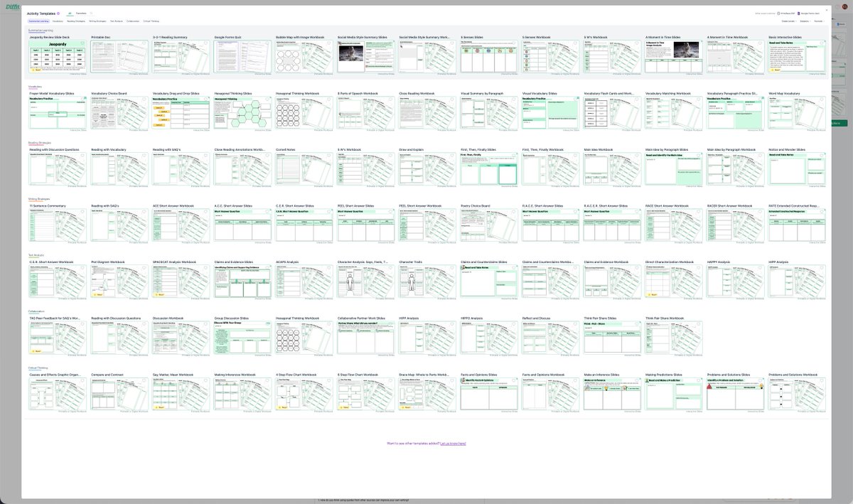
Task: Favorite the Jeopardy Review Slide Deck card
Action: pyautogui.click(x=82, y=43)
